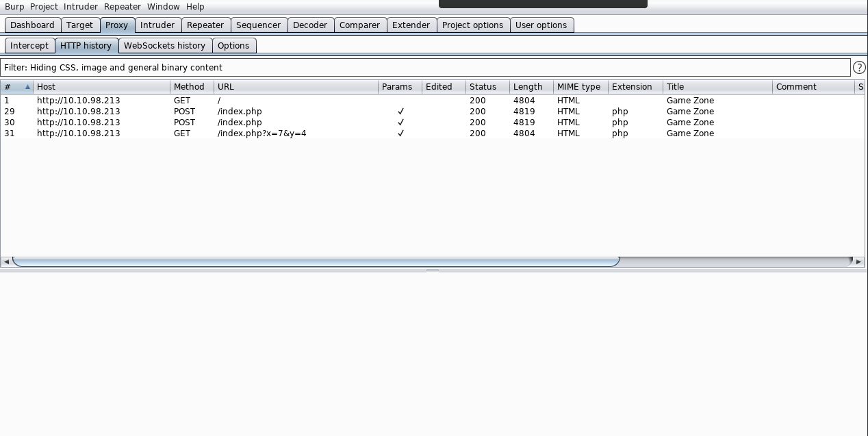Click length 4804 in request 1
Image resolution: width=868 pixels, height=436 pixels.
(x=524, y=101)
